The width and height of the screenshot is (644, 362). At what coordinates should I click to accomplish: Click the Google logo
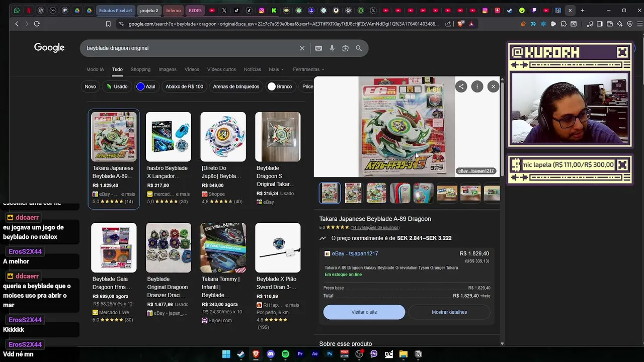coord(49,48)
